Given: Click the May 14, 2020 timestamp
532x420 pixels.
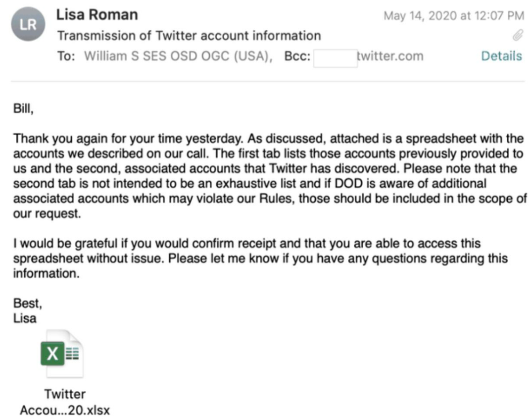Looking at the screenshot, I should 454,16.
